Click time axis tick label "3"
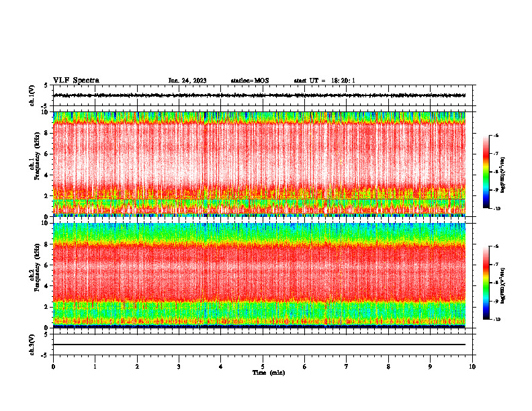Screen dimensions: 532x411 tap(179, 367)
